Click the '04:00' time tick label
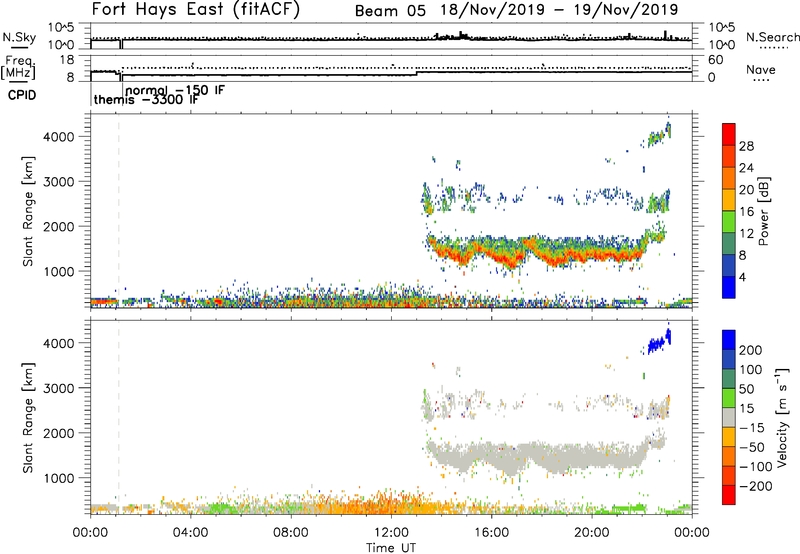 coord(191,533)
